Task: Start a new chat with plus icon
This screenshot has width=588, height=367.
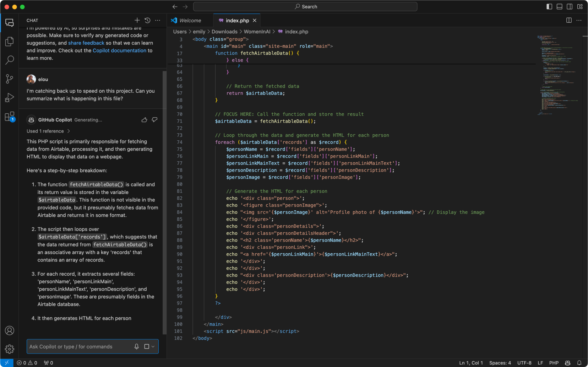Action: pyautogui.click(x=137, y=21)
